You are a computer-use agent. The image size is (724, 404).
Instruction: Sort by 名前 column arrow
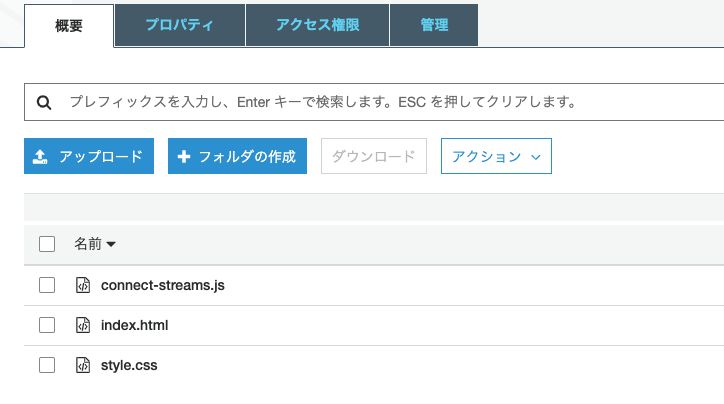[x=111, y=244]
